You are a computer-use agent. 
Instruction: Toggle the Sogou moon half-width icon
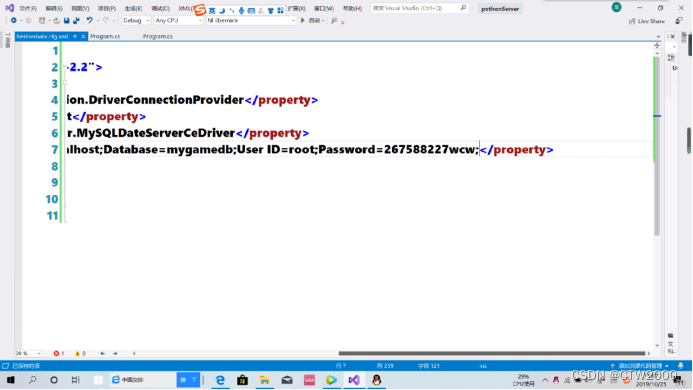[x=222, y=10]
